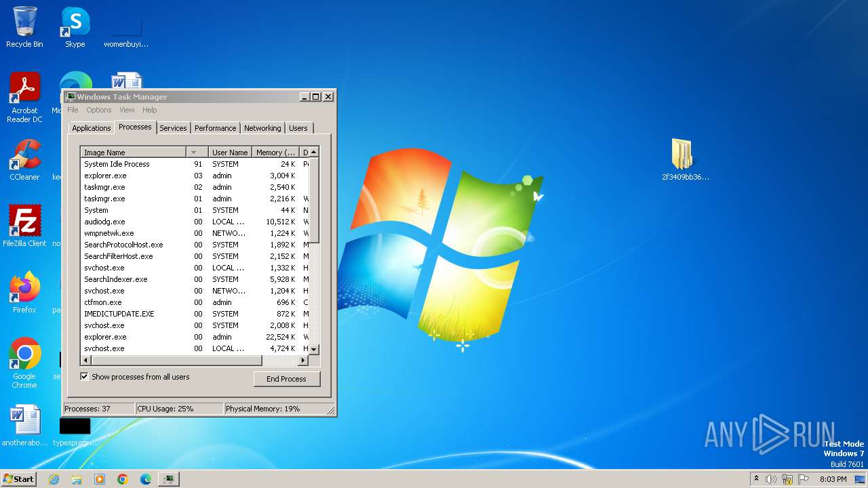This screenshot has width=868, height=488.
Task: Sort by Image Name column
Action: click(133, 152)
